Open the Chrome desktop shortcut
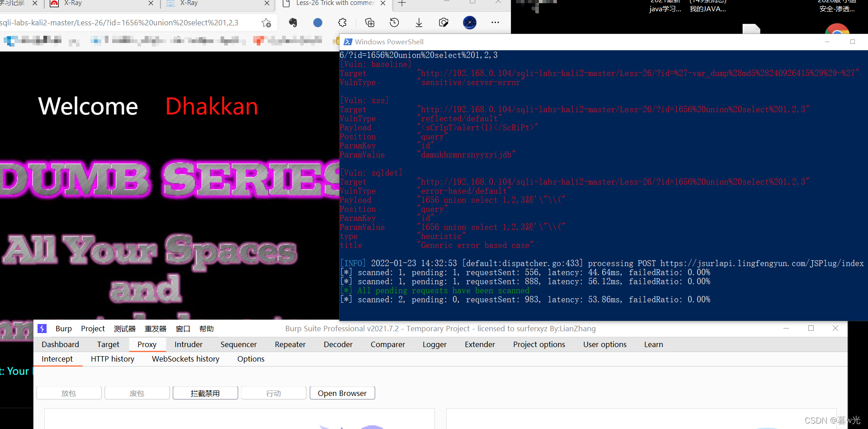Image resolution: width=868 pixels, height=429 pixels. pos(837,29)
